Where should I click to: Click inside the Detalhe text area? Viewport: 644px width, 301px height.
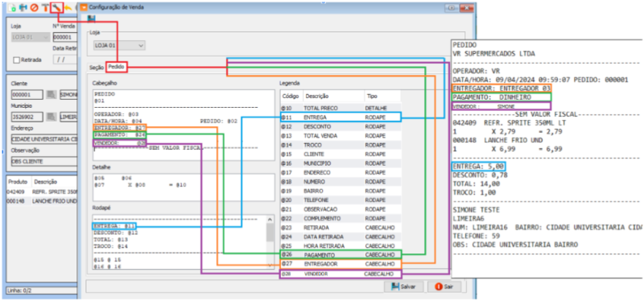coord(184,188)
